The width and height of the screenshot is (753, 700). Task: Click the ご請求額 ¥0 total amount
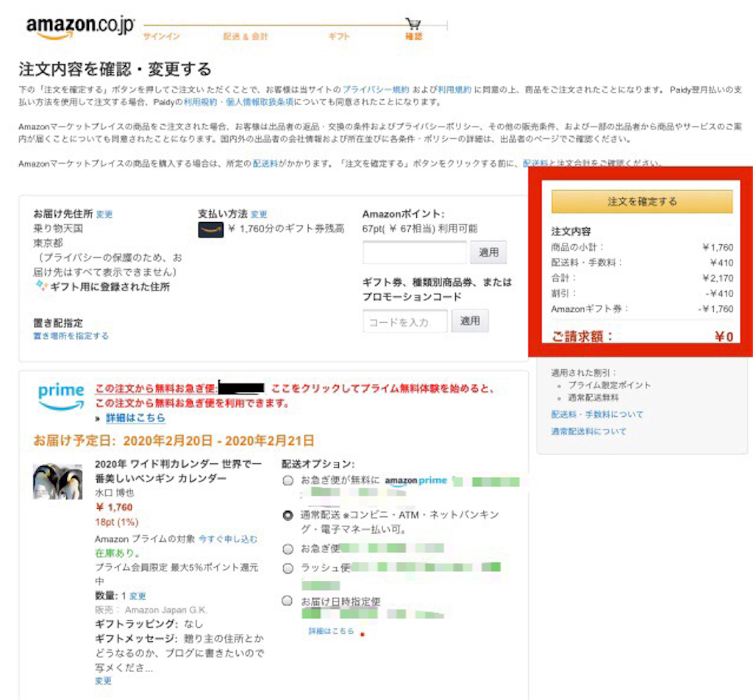tap(642, 336)
